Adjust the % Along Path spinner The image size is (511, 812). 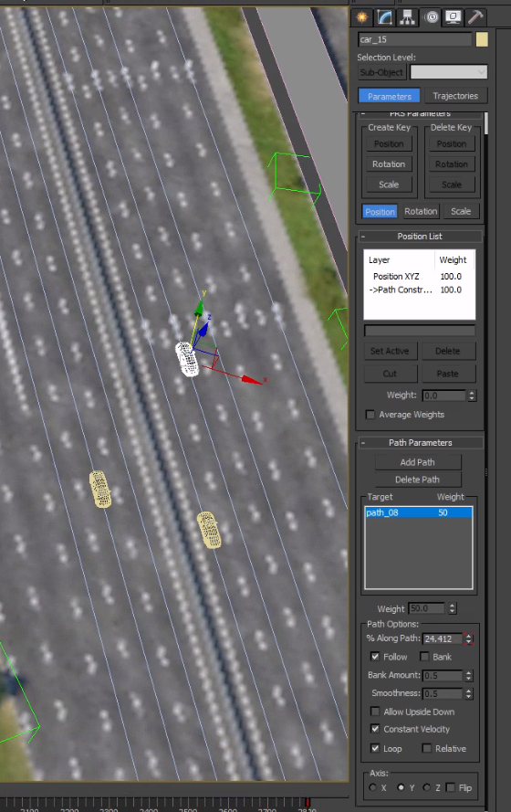pyautogui.click(x=469, y=639)
